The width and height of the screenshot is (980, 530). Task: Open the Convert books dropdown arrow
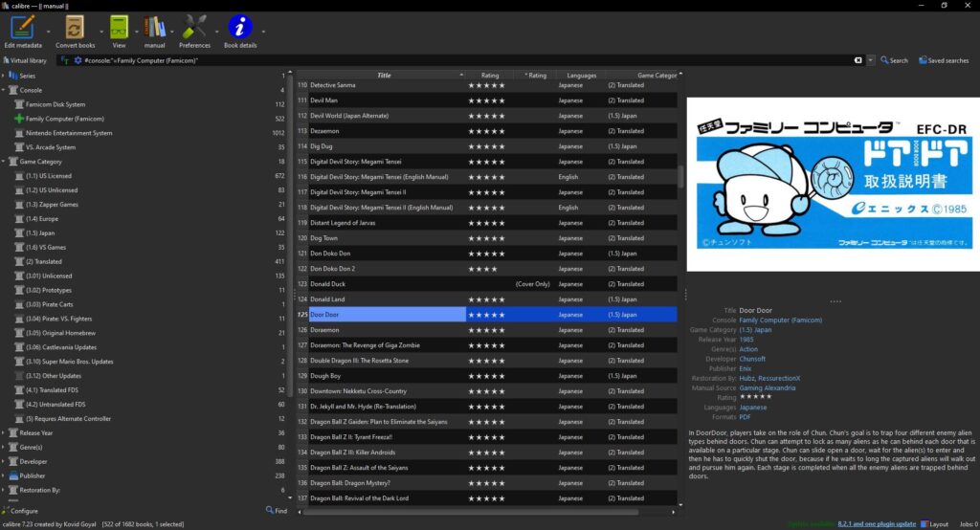point(101,32)
